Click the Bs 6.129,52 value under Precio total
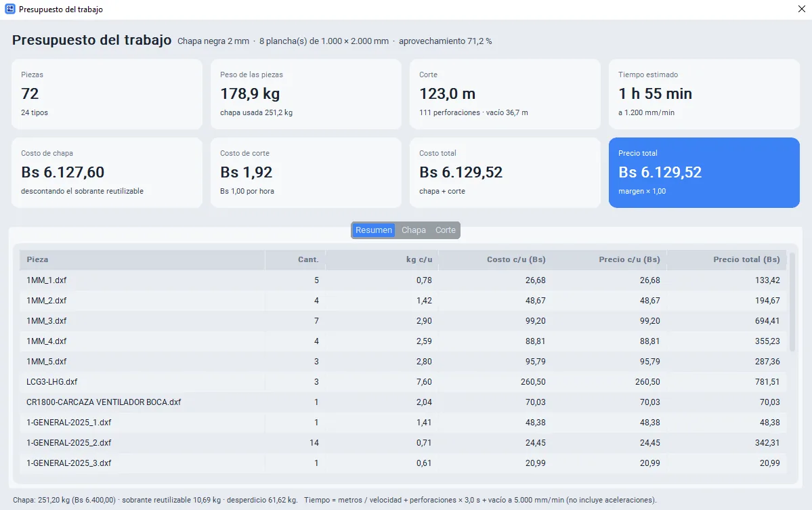The width and height of the screenshot is (812, 510). pos(660,172)
